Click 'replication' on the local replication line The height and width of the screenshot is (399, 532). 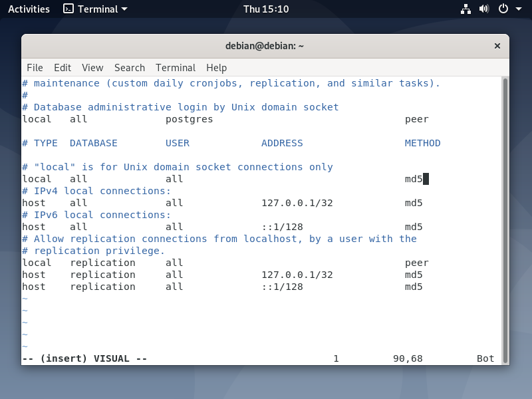103,263
